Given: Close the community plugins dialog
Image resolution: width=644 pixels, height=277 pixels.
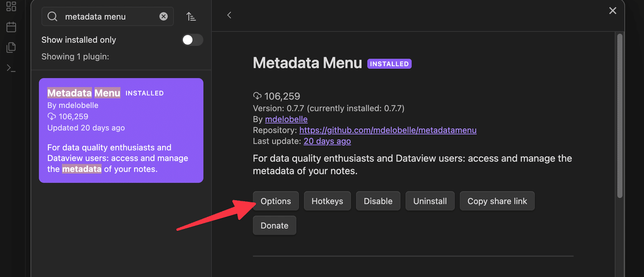Looking at the screenshot, I should click(613, 11).
